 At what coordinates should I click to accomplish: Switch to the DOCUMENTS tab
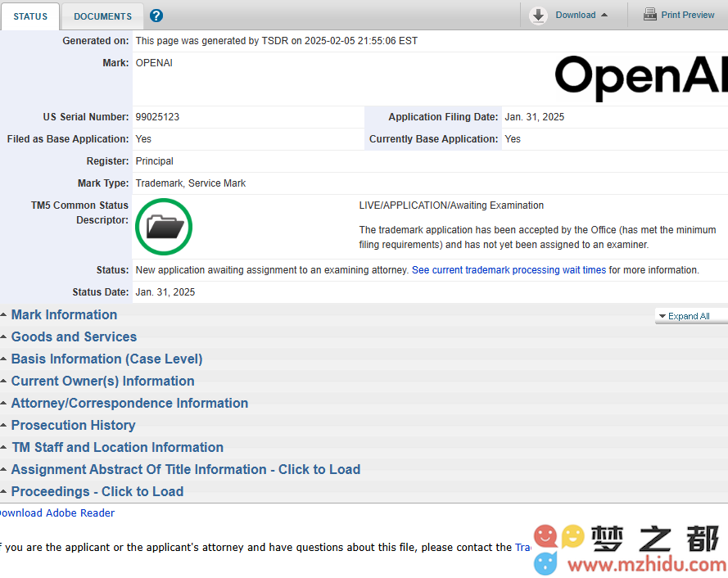(x=102, y=16)
